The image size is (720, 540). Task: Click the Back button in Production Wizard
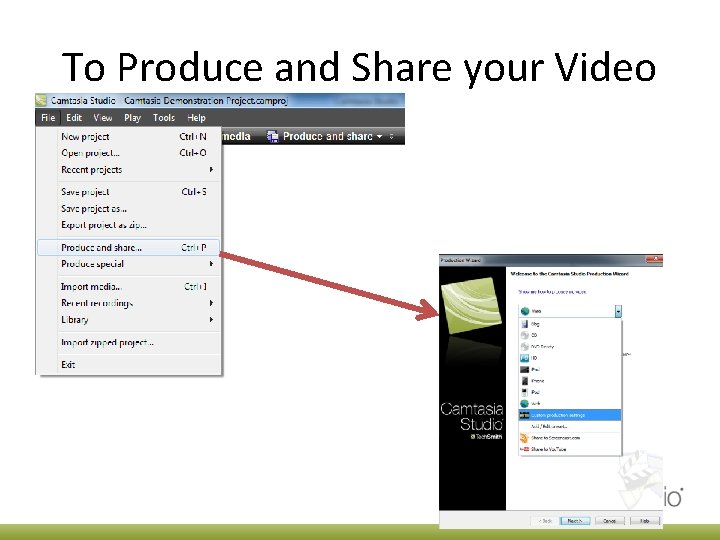coord(545,521)
